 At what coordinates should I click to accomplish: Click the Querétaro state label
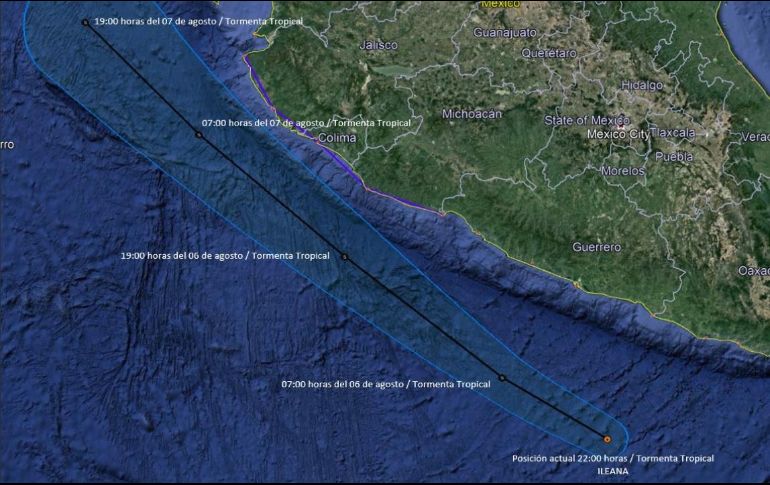pos(549,53)
